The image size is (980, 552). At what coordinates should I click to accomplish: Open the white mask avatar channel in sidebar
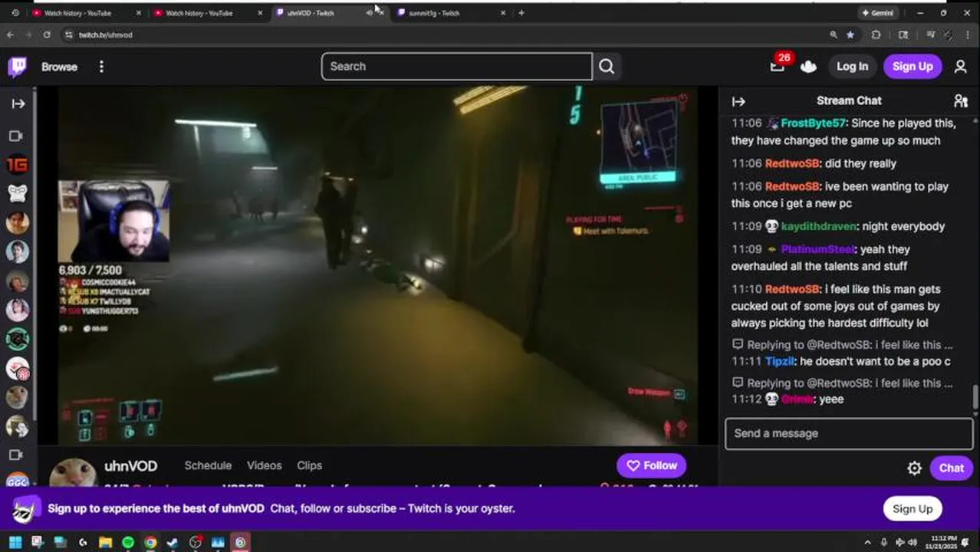(x=17, y=193)
